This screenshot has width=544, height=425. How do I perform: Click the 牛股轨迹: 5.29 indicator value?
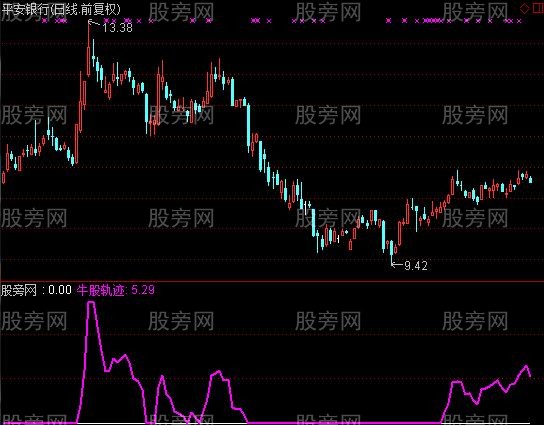[x=116, y=290]
